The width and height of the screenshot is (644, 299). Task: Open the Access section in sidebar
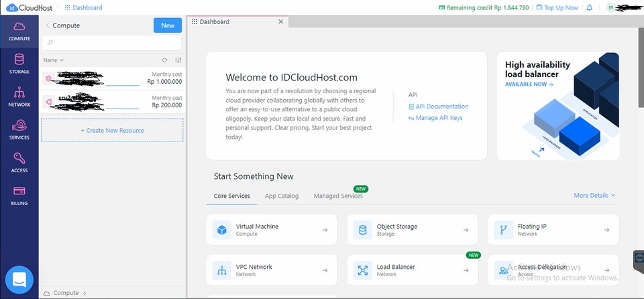point(19,163)
